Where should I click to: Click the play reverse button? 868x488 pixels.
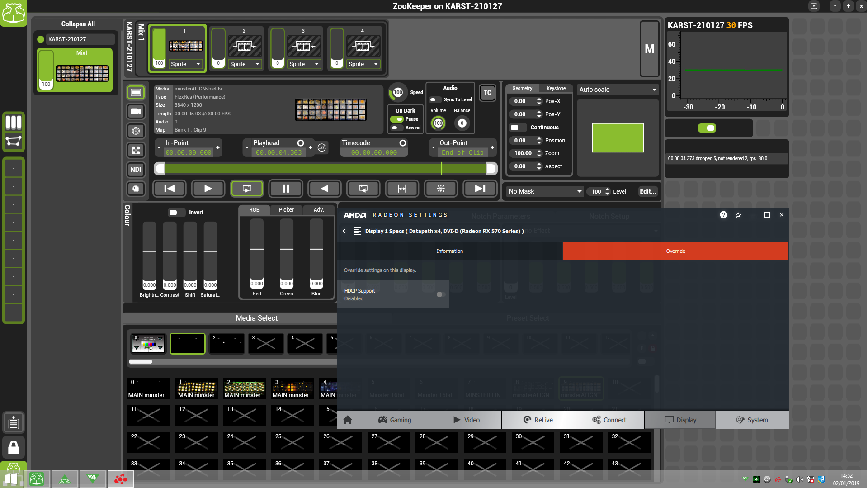click(x=324, y=189)
